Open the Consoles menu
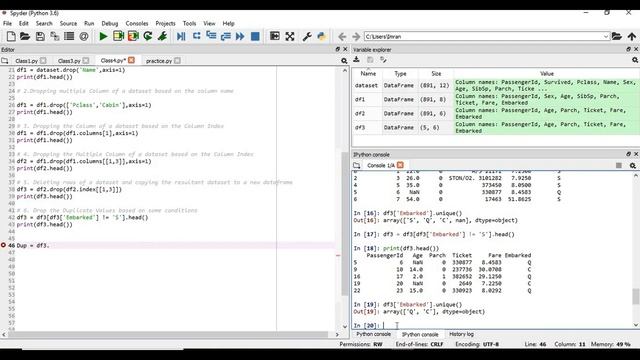640x360 pixels. (x=137, y=23)
